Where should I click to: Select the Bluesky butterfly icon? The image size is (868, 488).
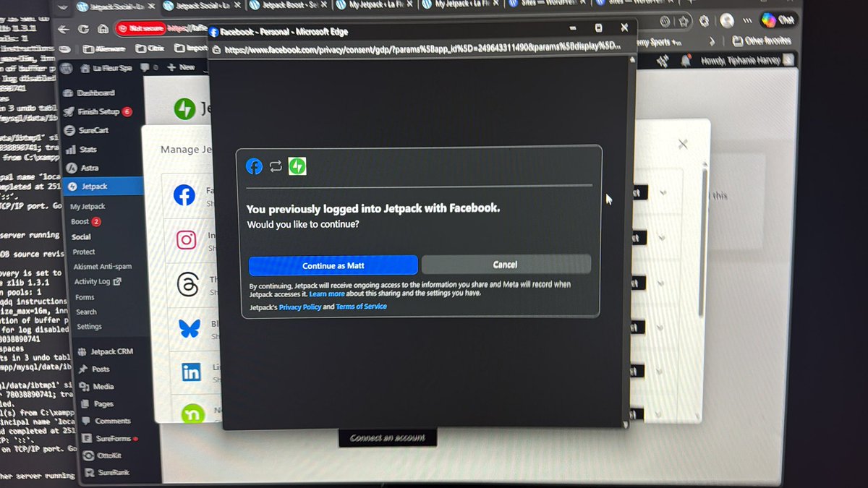[190, 328]
